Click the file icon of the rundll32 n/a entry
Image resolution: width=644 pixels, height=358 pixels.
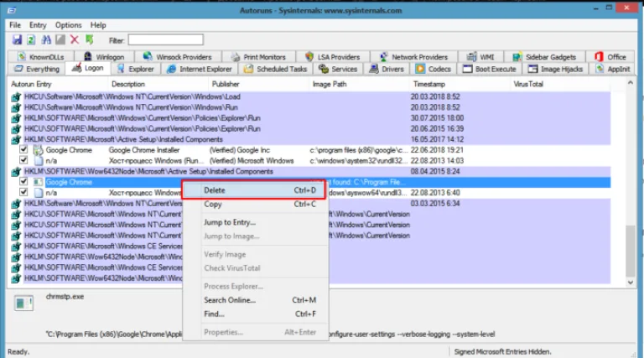39,161
